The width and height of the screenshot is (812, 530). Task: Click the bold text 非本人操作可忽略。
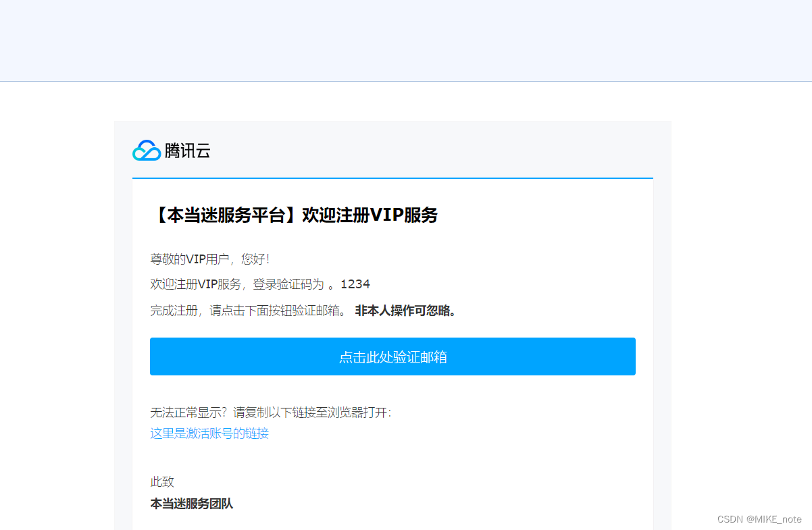tap(406, 311)
